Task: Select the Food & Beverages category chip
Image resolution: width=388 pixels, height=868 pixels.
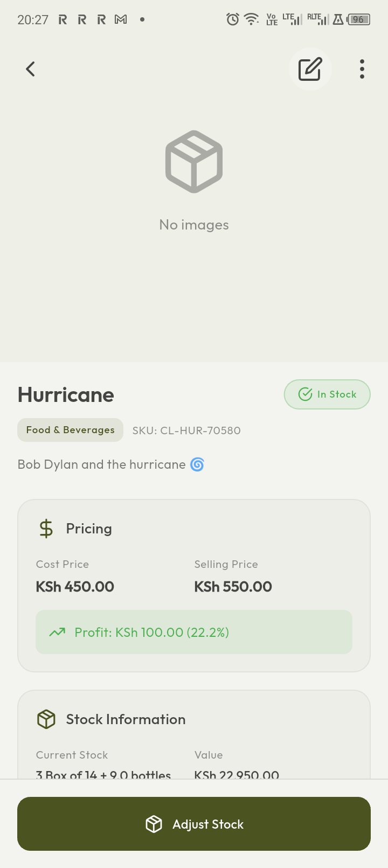Action: tap(70, 430)
